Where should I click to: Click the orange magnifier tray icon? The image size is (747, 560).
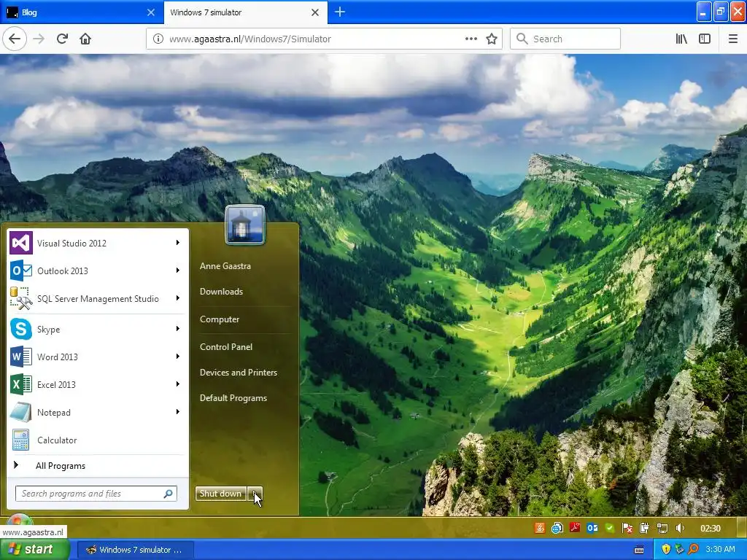[694, 549]
